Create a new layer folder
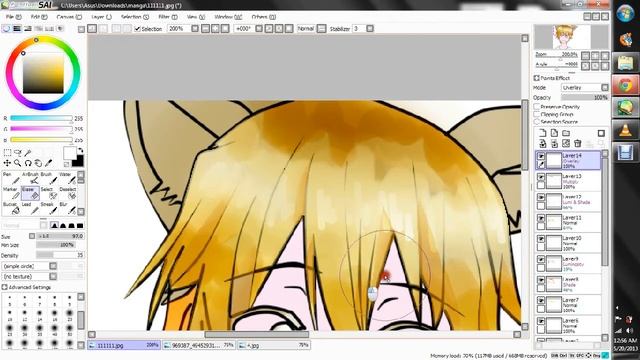Screen dimensions: 640x360 coord(566,133)
